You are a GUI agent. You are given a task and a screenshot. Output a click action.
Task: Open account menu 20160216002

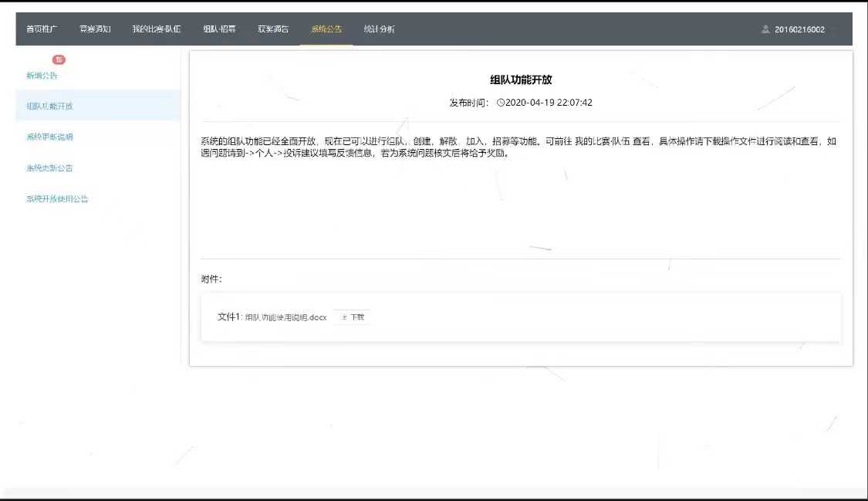[x=799, y=29]
